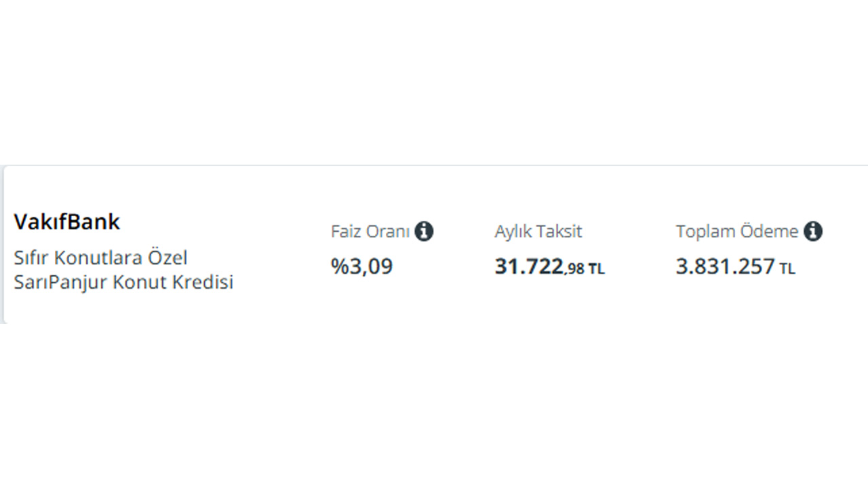Click the 'Aylık Taksit' label

[x=538, y=231]
